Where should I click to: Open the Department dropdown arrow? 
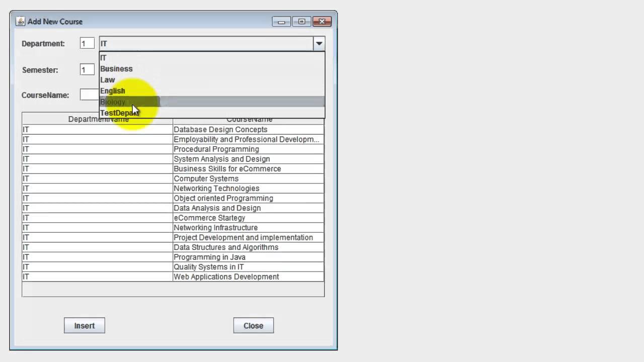(319, 44)
